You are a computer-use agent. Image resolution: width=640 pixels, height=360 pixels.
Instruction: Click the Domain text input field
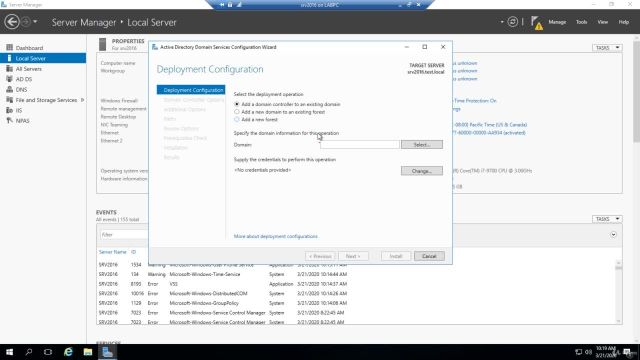coord(359,144)
